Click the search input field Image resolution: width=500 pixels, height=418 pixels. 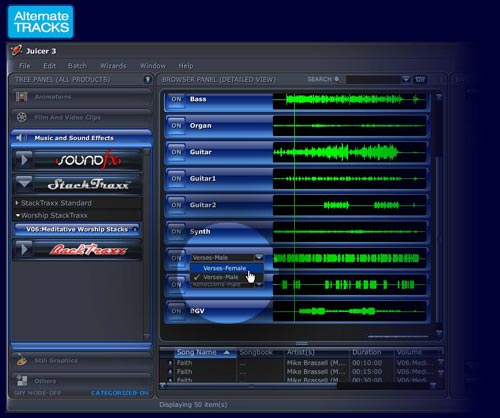pos(373,79)
